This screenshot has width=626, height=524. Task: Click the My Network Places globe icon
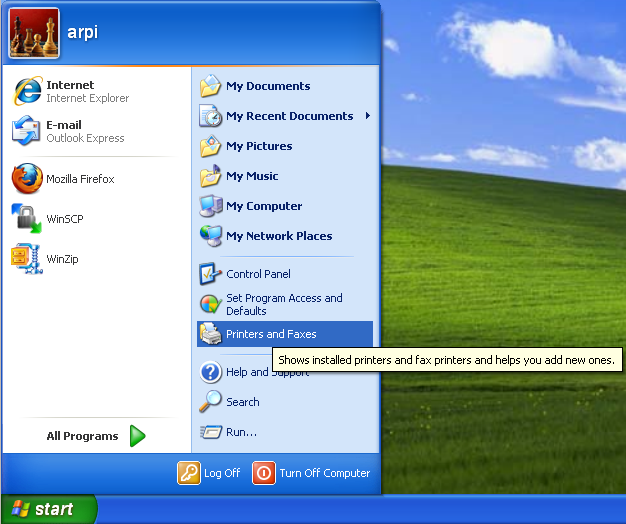coord(211,235)
